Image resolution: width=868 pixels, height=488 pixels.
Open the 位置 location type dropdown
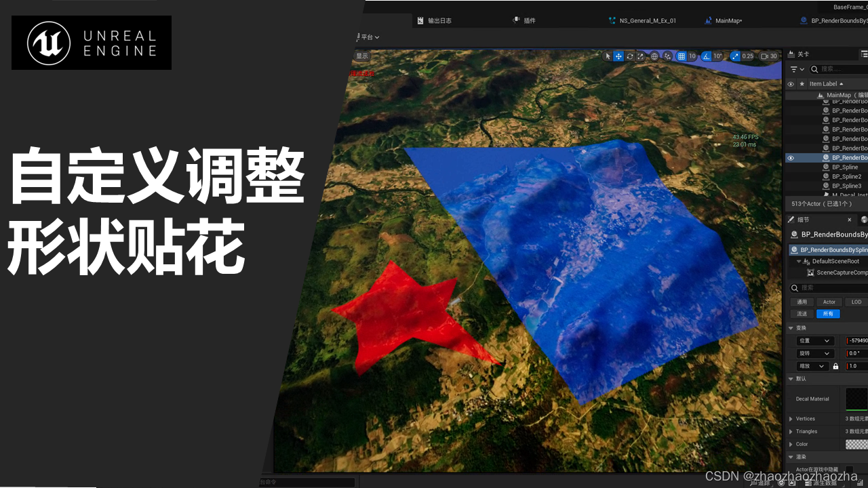click(x=814, y=341)
